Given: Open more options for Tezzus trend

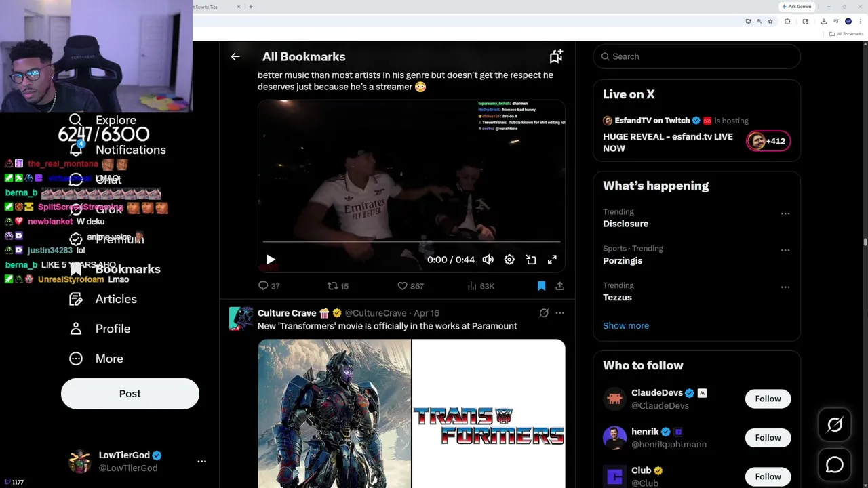Looking at the screenshot, I should tap(785, 287).
